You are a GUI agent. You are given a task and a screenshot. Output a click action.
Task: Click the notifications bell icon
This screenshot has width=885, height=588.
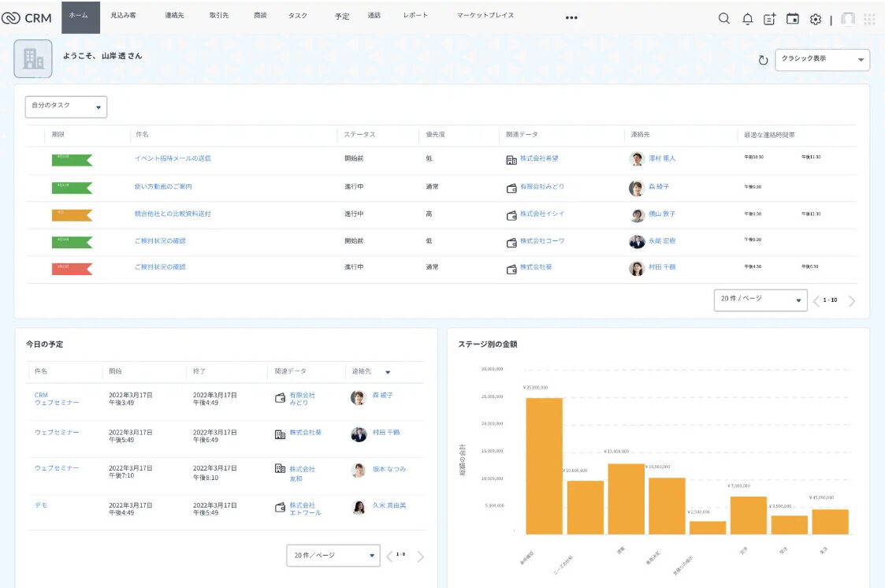tap(747, 19)
